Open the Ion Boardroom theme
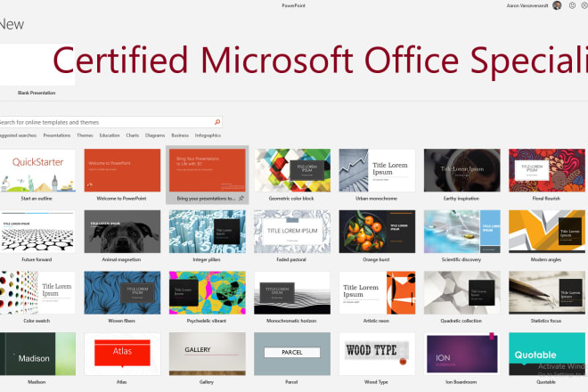 462,354
